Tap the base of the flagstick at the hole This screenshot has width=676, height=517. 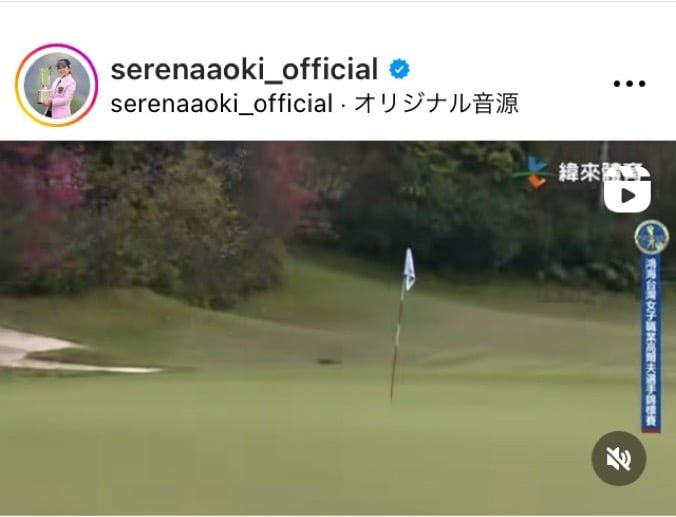point(391,397)
